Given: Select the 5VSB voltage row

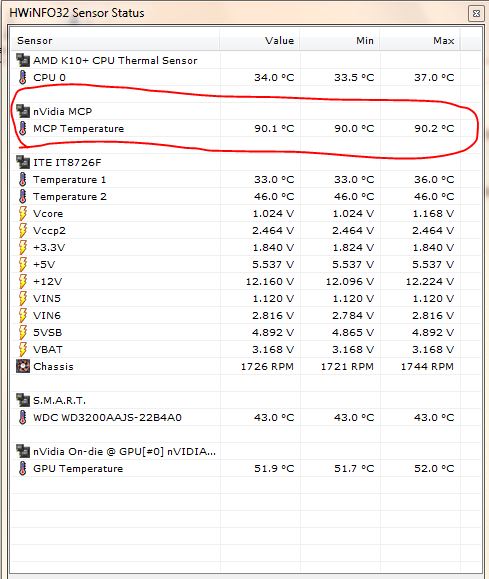Looking at the screenshot, I should pyautogui.click(x=236, y=332).
